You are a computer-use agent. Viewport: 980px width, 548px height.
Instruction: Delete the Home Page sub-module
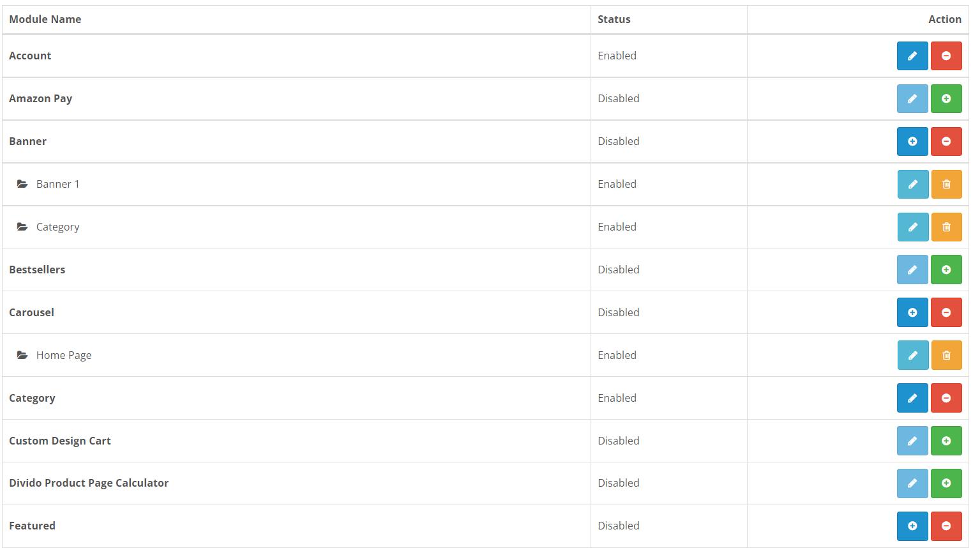click(x=947, y=355)
